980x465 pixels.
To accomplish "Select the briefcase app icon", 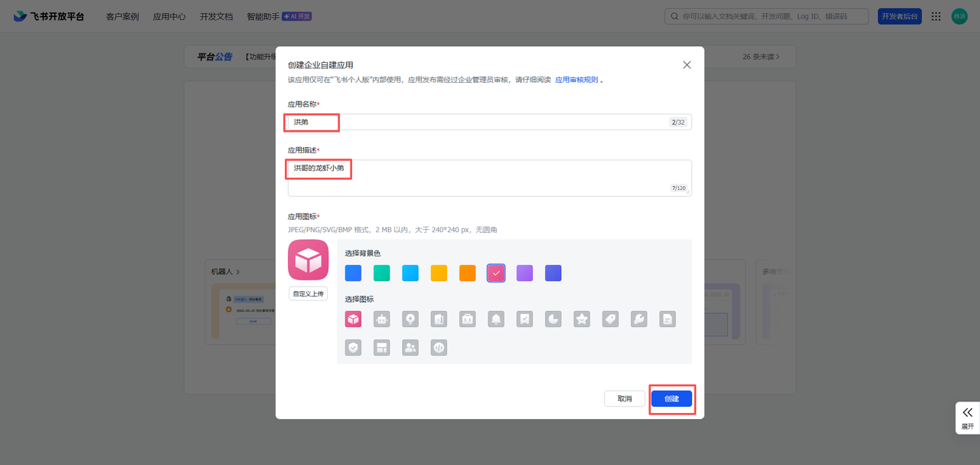I will click(x=467, y=319).
